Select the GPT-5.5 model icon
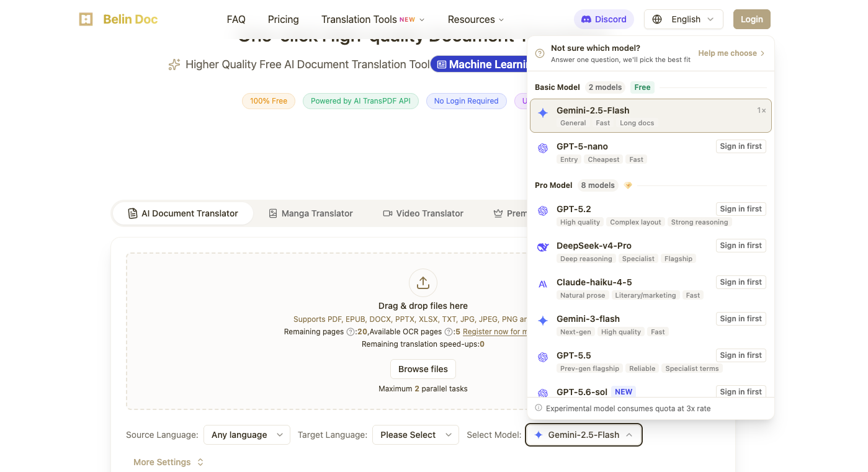 [543, 357]
